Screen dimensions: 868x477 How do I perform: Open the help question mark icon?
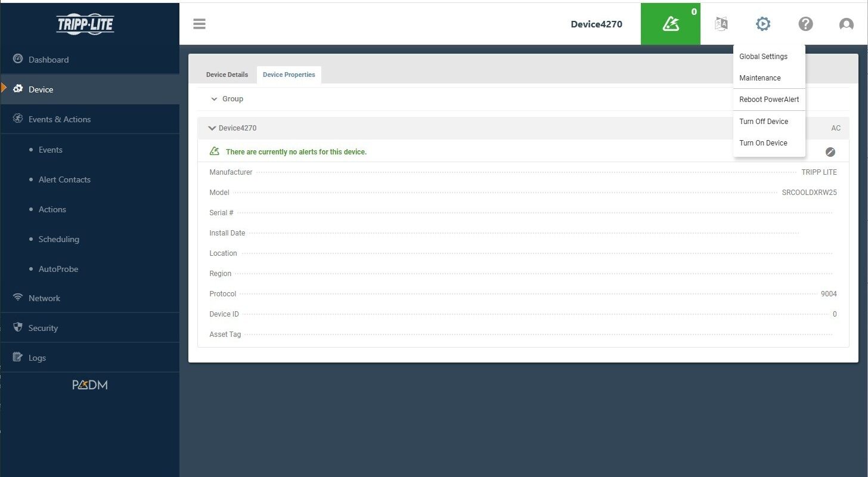tap(805, 24)
